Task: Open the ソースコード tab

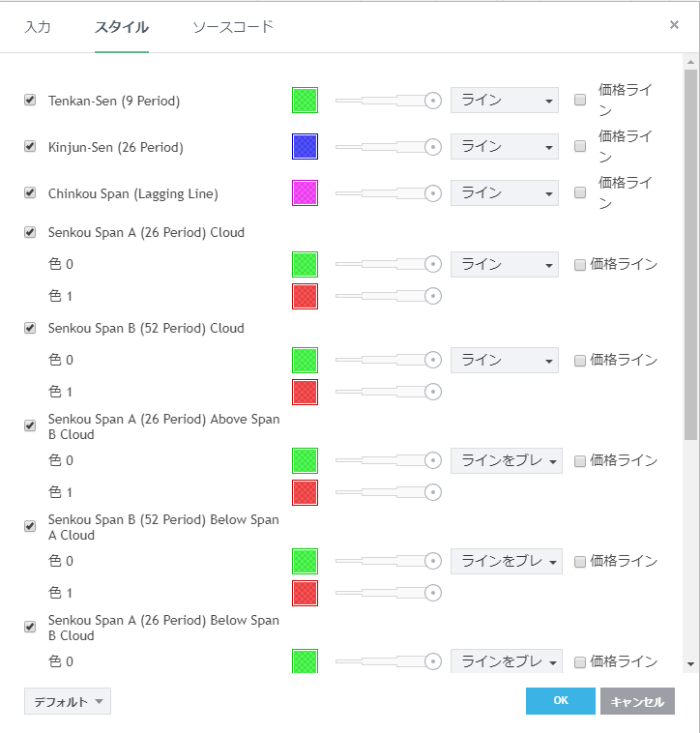Action: pos(233,27)
